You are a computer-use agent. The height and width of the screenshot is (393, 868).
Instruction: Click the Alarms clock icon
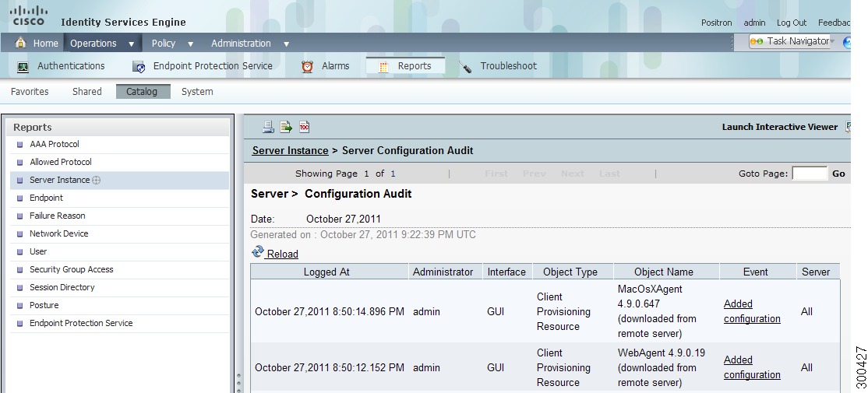click(x=307, y=66)
